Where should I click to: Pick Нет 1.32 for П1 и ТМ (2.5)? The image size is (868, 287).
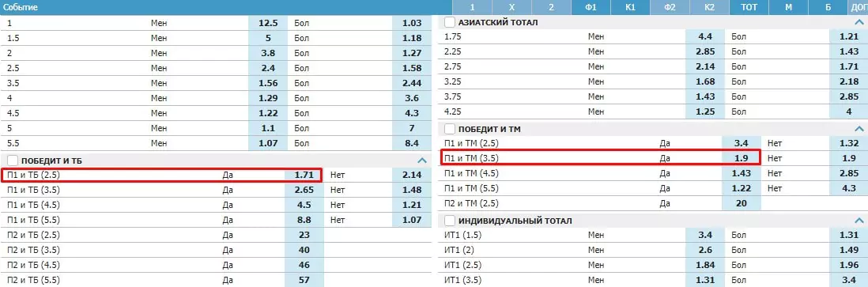coord(848,144)
